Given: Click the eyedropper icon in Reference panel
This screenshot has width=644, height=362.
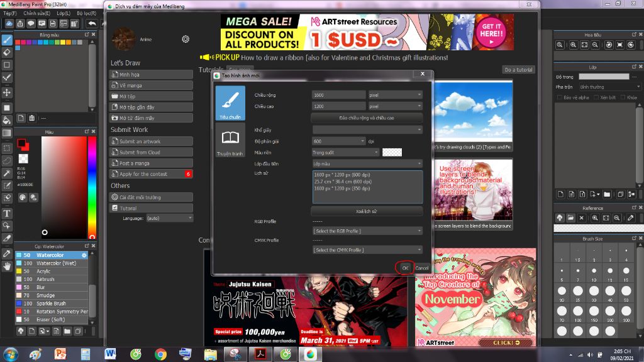Looking at the screenshot, I should point(630,218).
